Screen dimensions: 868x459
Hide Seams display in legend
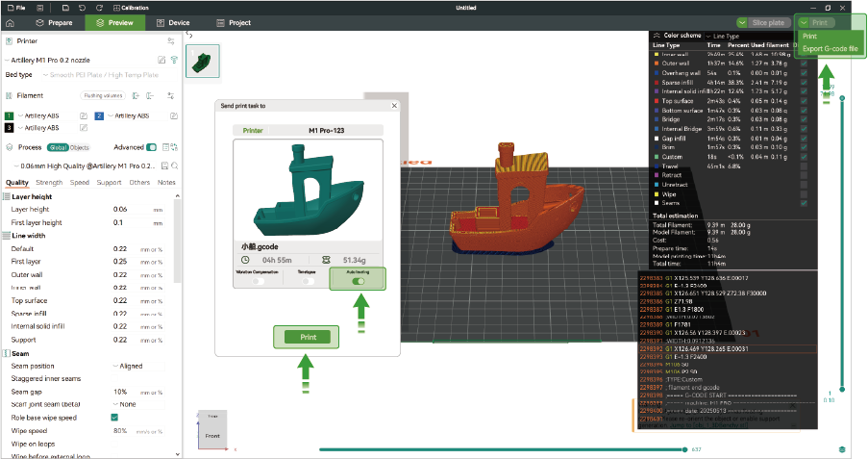point(804,203)
